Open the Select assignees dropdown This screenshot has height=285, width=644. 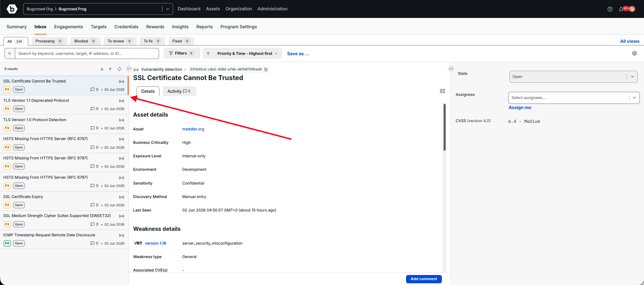(x=574, y=98)
